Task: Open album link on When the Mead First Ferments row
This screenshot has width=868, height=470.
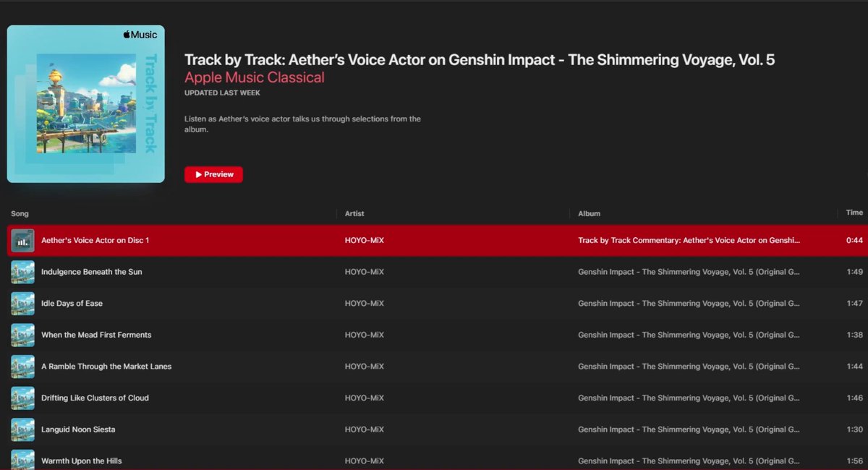Action: point(689,335)
